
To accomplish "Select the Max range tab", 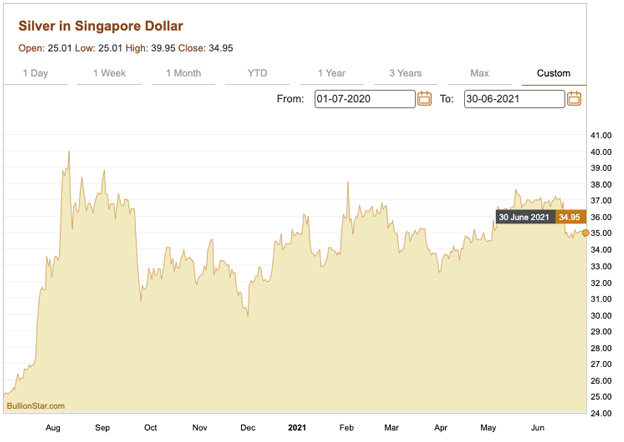I will tap(480, 73).
